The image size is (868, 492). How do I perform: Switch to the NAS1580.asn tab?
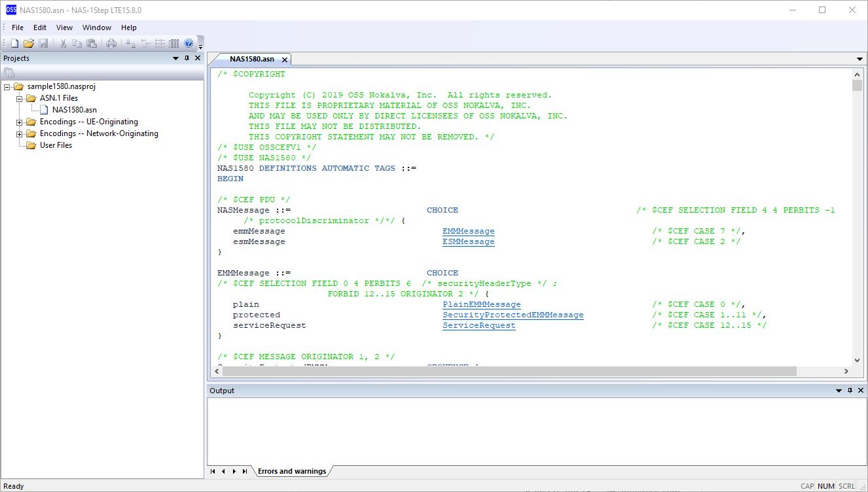pos(251,59)
